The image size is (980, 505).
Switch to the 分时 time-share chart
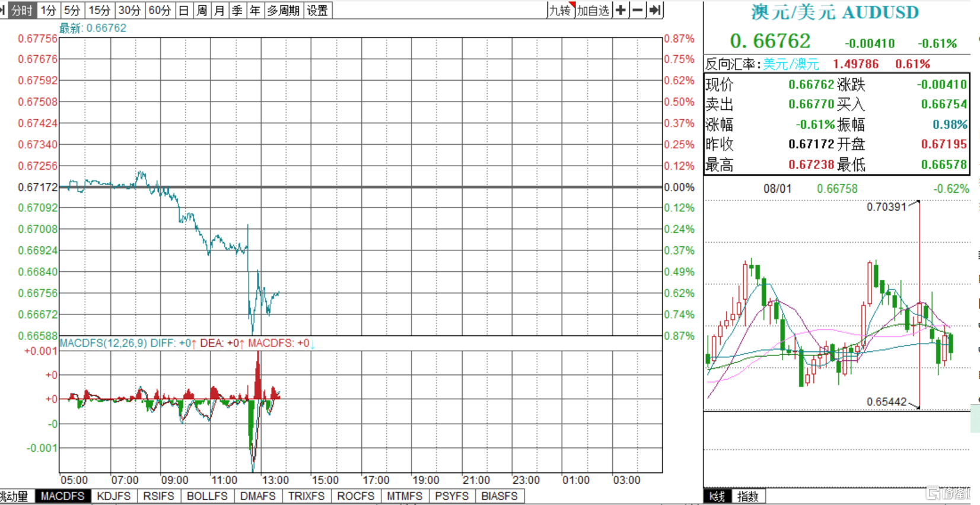click(x=22, y=10)
